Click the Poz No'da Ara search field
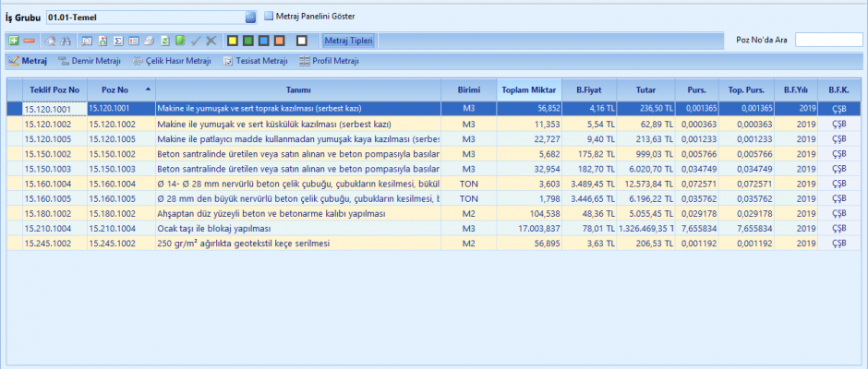The height and width of the screenshot is (369, 868). click(828, 40)
